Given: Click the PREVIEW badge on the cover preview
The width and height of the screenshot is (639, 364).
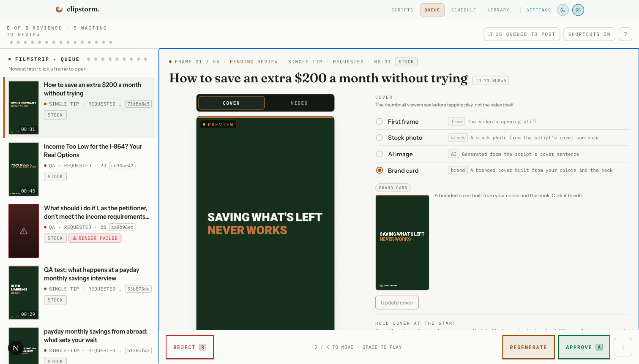Looking at the screenshot, I should (218, 125).
